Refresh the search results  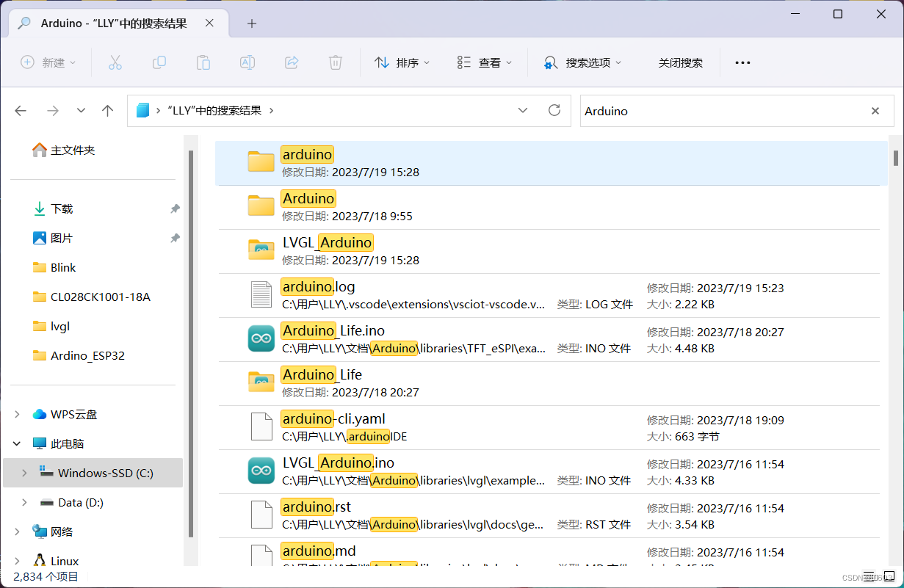click(x=554, y=110)
